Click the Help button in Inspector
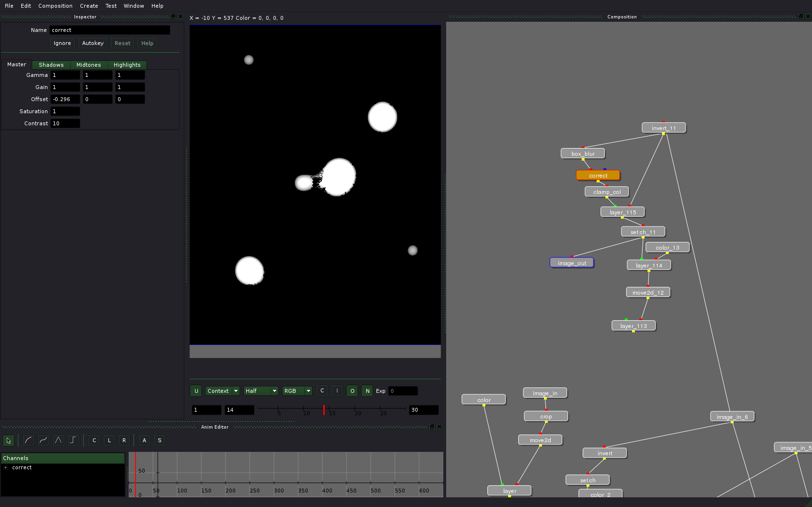 coord(147,43)
